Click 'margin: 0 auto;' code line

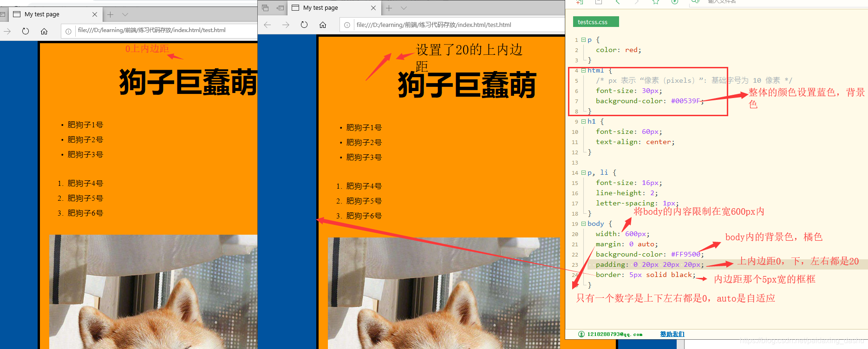tap(627, 244)
